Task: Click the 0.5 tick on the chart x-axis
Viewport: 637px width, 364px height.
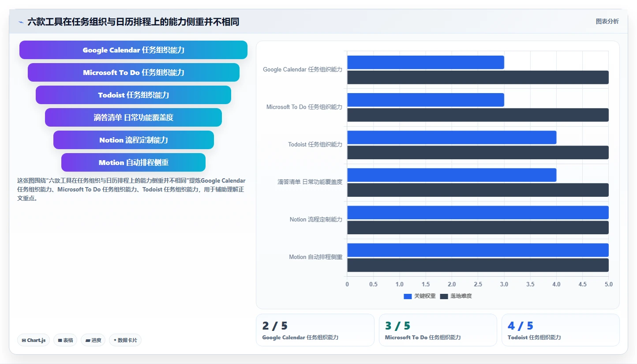Action: 373,285
